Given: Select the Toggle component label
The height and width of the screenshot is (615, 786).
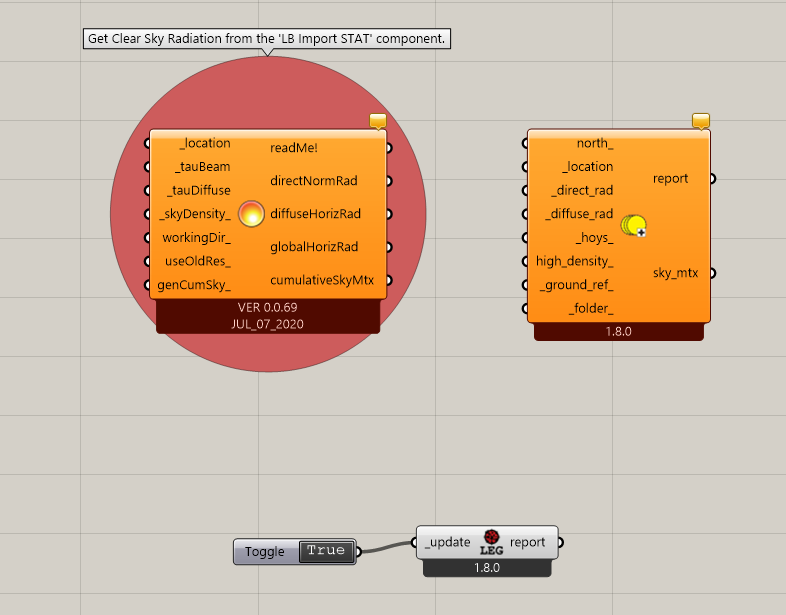Looking at the screenshot, I should coord(265,552).
